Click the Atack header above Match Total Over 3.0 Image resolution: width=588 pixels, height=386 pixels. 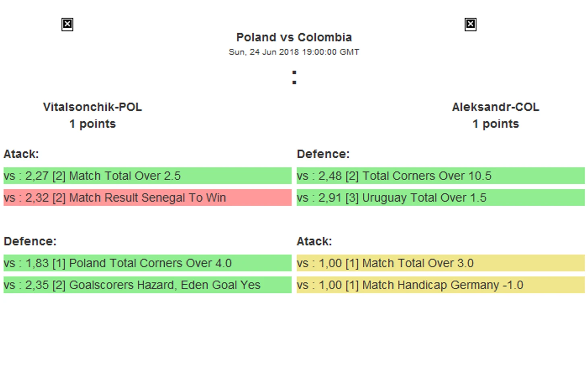(x=314, y=242)
